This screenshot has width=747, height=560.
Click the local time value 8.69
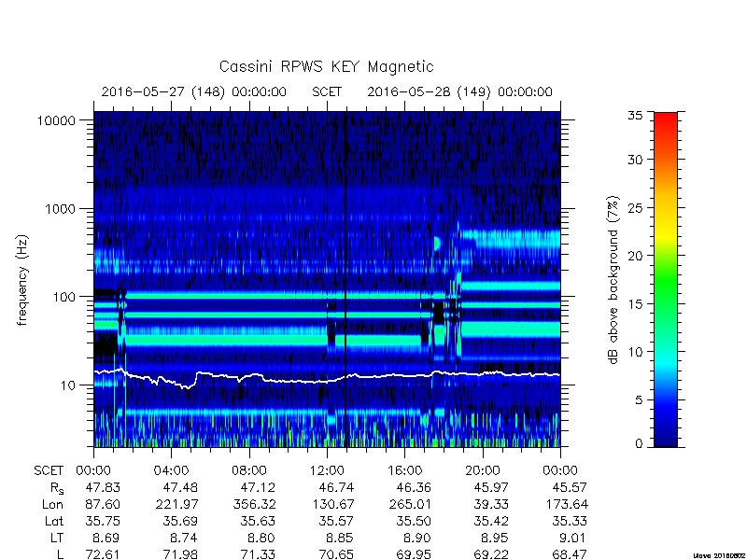pyautogui.click(x=106, y=539)
